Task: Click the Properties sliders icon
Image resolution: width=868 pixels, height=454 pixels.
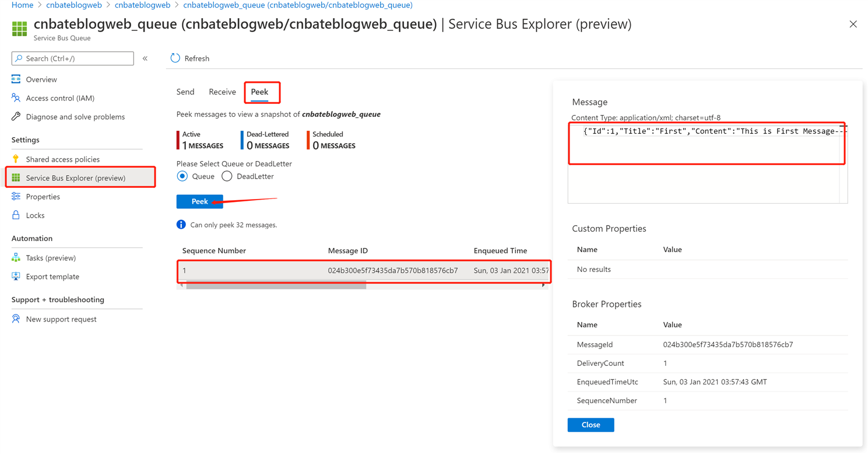Action: (16, 196)
